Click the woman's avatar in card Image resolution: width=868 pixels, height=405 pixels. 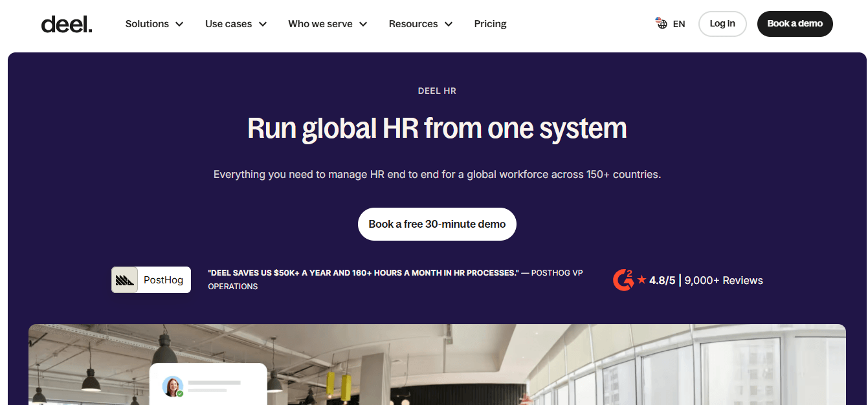[173, 386]
